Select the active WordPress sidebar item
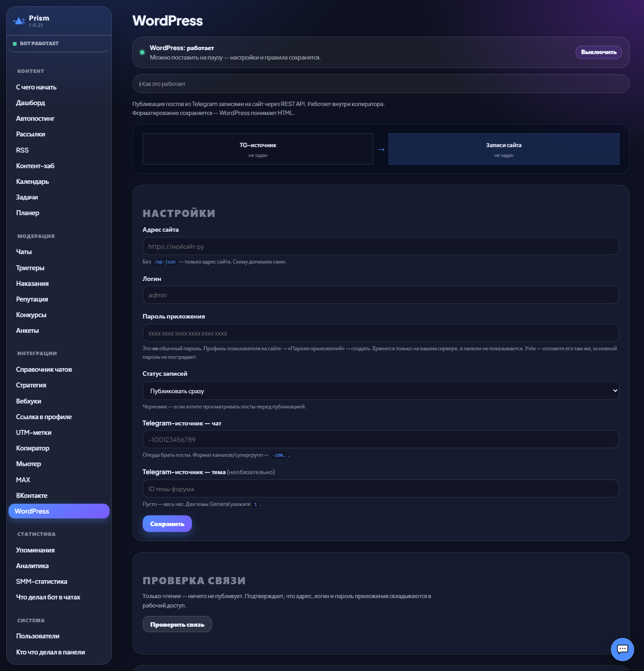The height and width of the screenshot is (671, 644). (59, 511)
